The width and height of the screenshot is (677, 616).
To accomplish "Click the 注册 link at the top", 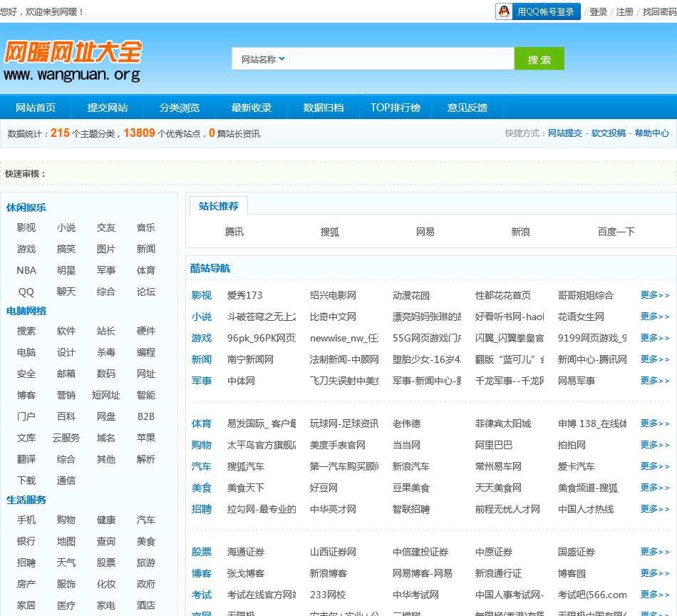I will [624, 12].
